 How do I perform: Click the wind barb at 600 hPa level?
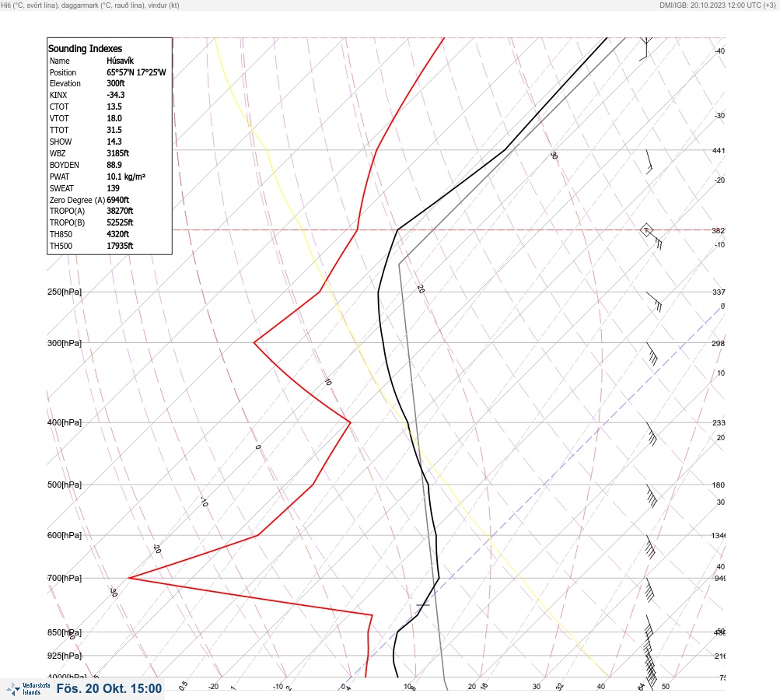click(x=651, y=547)
